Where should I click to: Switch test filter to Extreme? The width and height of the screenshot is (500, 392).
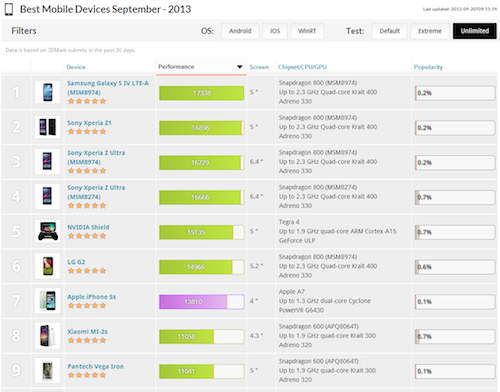[x=430, y=31]
